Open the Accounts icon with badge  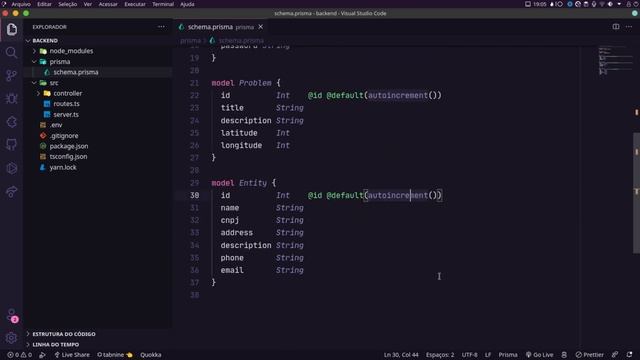coord(12,315)
